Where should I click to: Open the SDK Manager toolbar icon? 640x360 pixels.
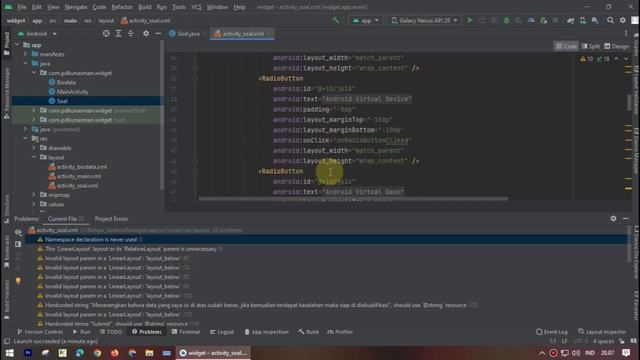[x=595, y=20]
